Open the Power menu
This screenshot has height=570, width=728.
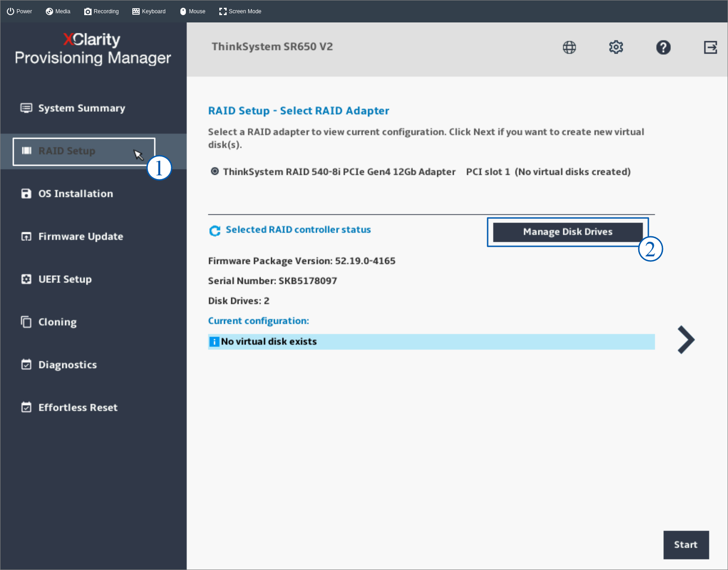19,11
